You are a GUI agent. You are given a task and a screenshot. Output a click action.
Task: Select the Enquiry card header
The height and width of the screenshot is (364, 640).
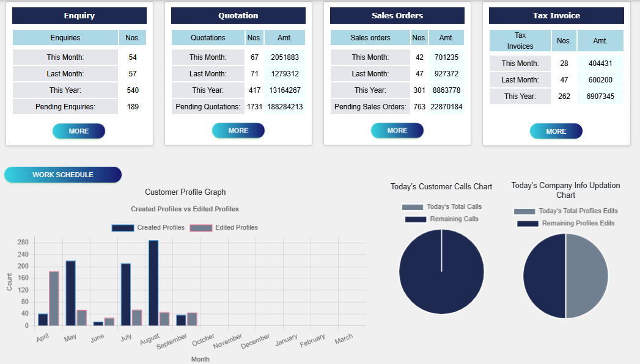click(79, 16)
